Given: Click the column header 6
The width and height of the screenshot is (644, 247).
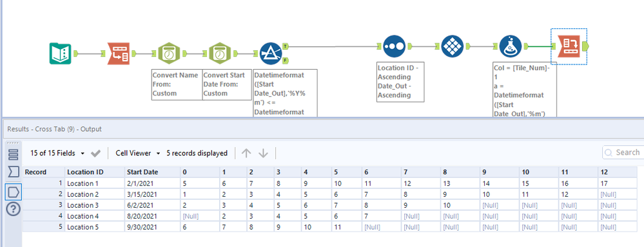Looking at the screenshot, I should (381, 172).
